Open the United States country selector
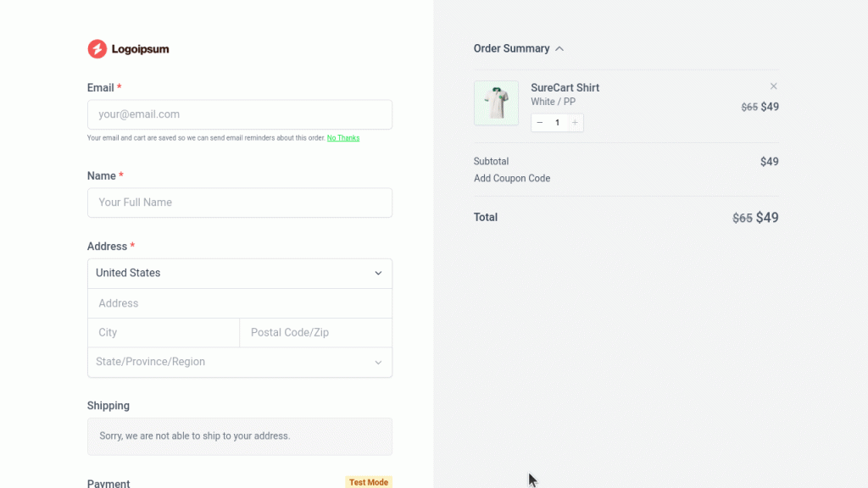Image resolution: width=868 pixels, height=488 pixels. (x=240, y=273)
